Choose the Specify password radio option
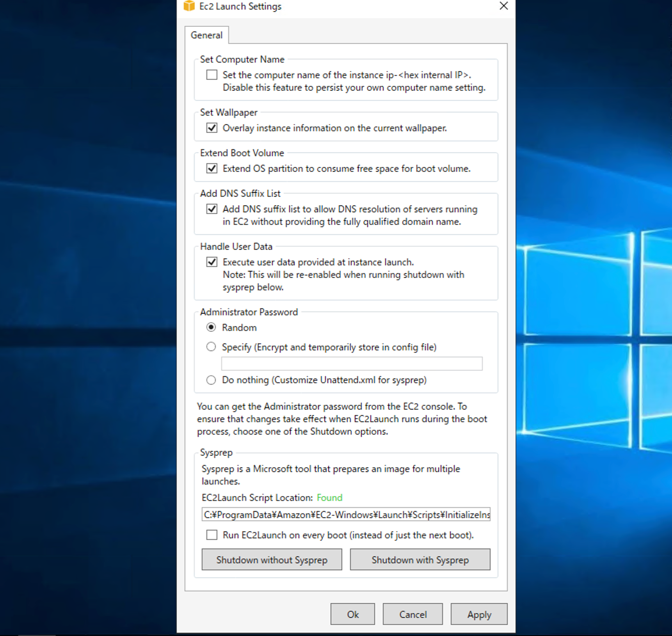Image resolution: width=672 pixels, height=636 pixels. pos(211,347)
